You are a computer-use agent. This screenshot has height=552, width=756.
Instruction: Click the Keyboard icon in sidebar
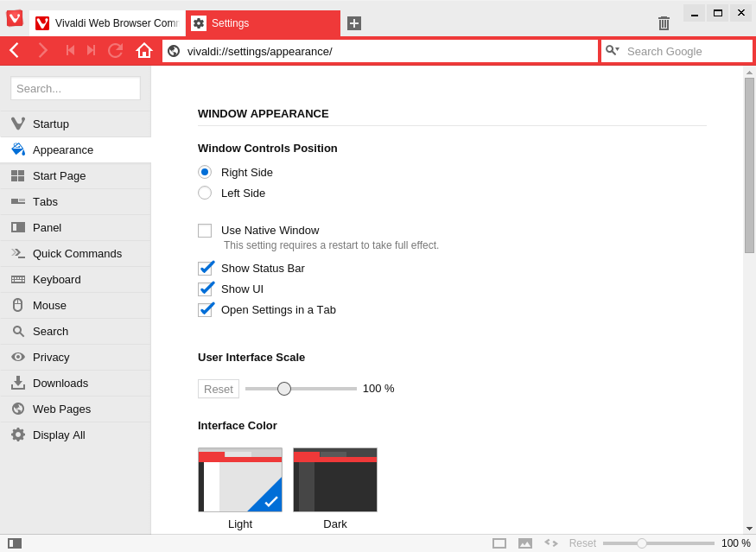point(18,280)
